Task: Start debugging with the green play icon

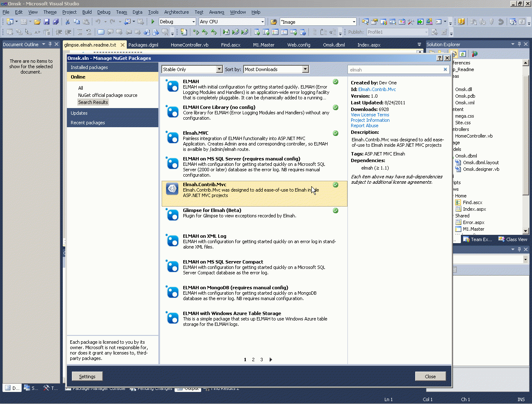Action: pos(153,22)
